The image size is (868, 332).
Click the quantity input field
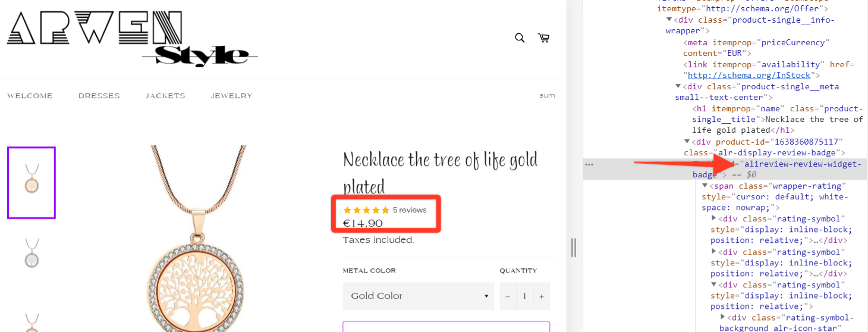point(524,296)
